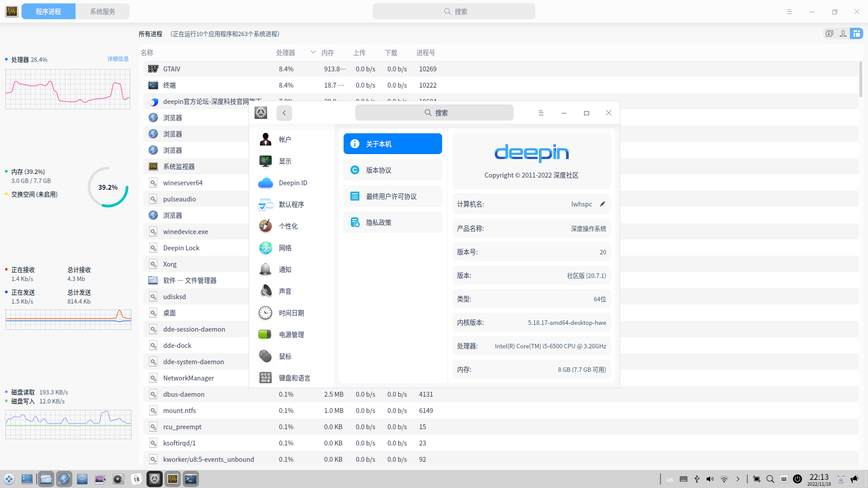Viewport: 868px width, 488px height.
Task: Open the 隐私政策 privacy policy page
Action: pos(392,222)
